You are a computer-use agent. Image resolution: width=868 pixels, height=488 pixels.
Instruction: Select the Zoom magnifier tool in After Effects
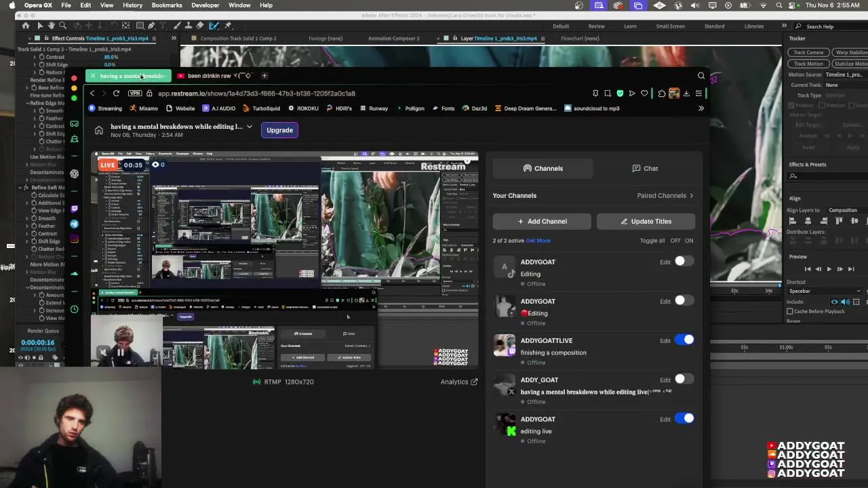point(62,26)
